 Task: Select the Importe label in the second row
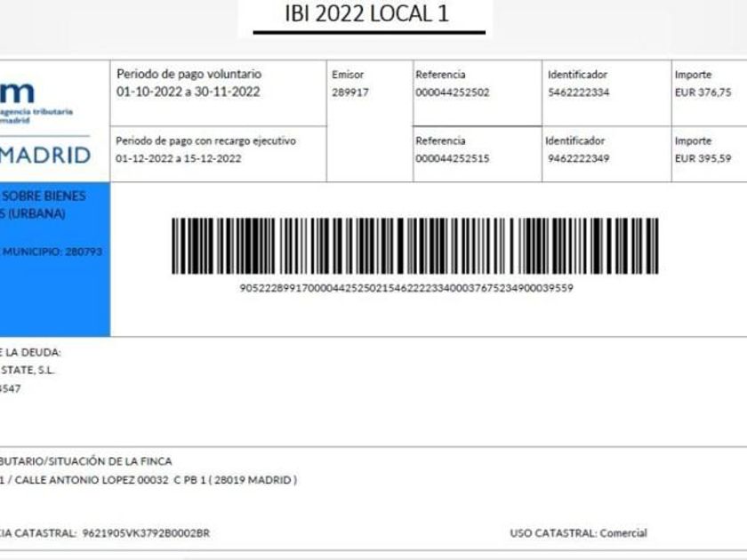point(693,141)
